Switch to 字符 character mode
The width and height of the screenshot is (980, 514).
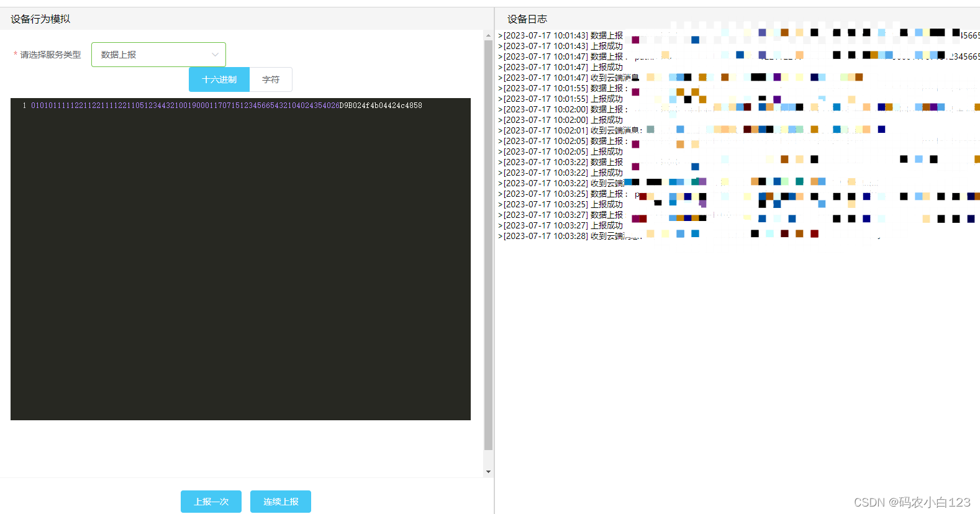(x=271, y=79)
